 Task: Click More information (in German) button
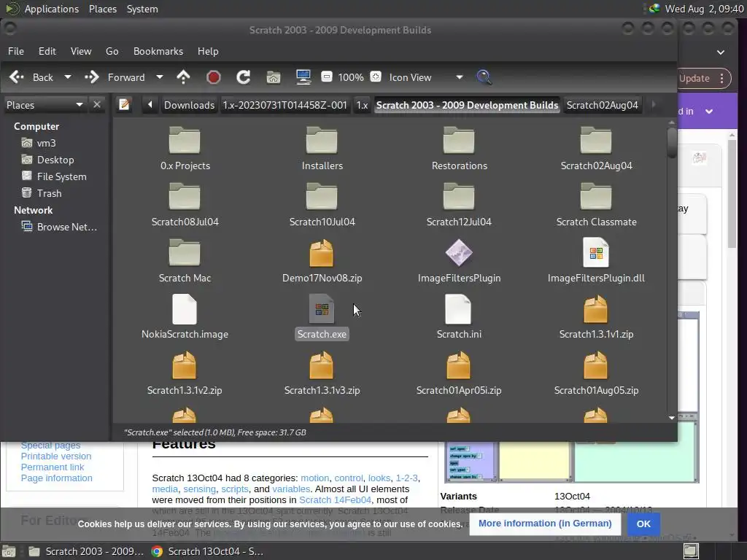pos(545,524)
